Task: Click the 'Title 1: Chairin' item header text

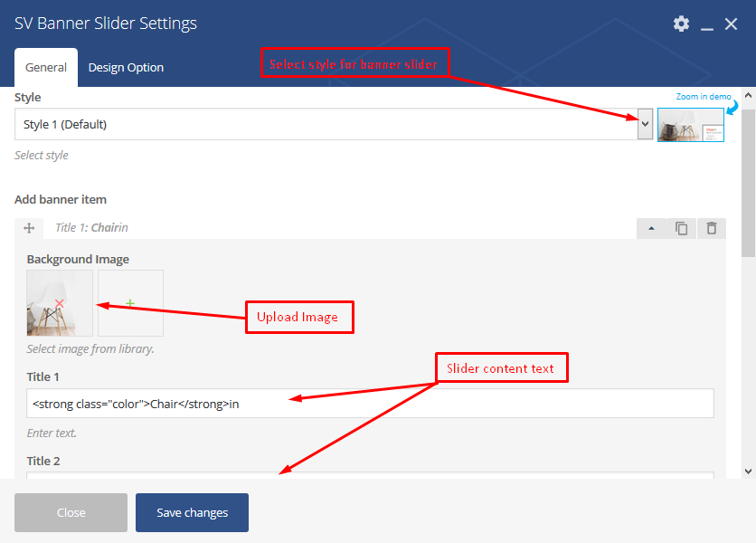Action: tap(91, 228)
